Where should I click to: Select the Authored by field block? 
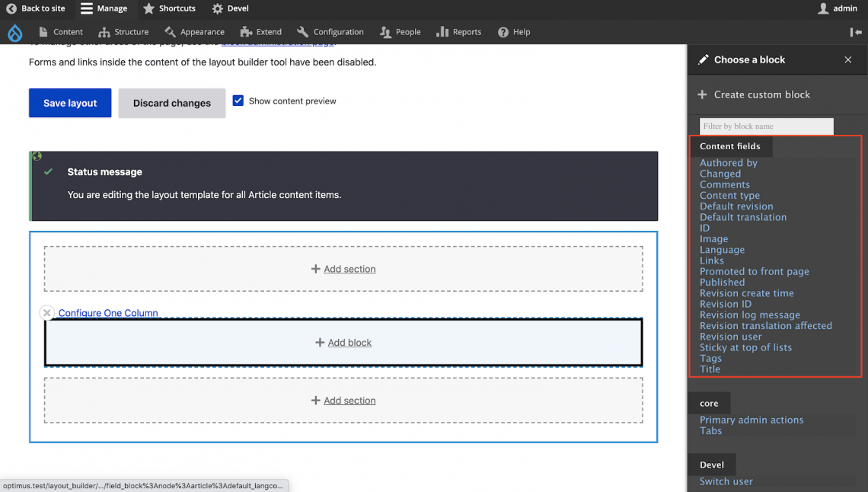[x=729, y=163]
